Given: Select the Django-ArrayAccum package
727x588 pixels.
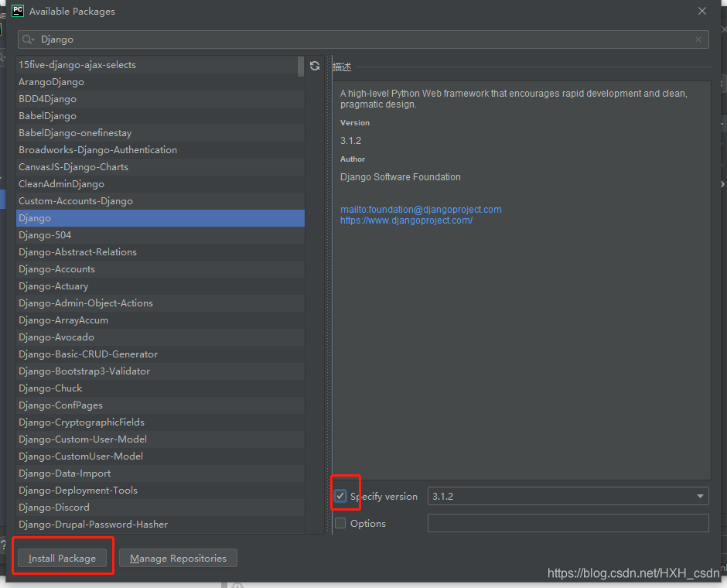Looking at the screenshot, I should coord(160,320).
